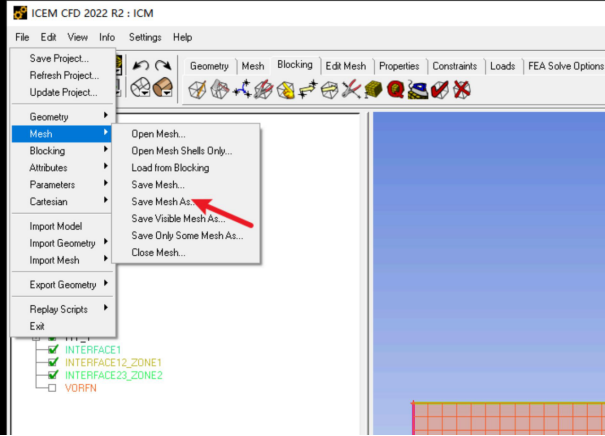The image size is (605, 436).
Task: Enable the VORFN part checkbox
Action: tap(52, 388)
